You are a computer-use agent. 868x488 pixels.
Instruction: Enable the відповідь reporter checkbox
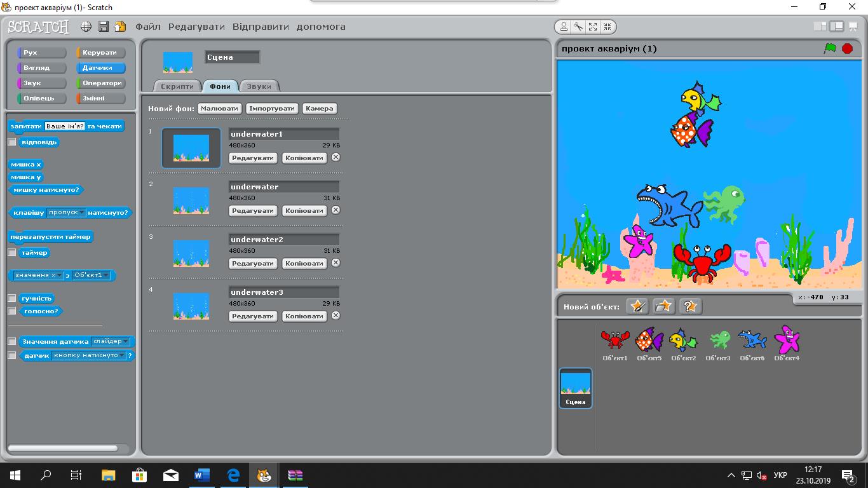click(12, 142)
